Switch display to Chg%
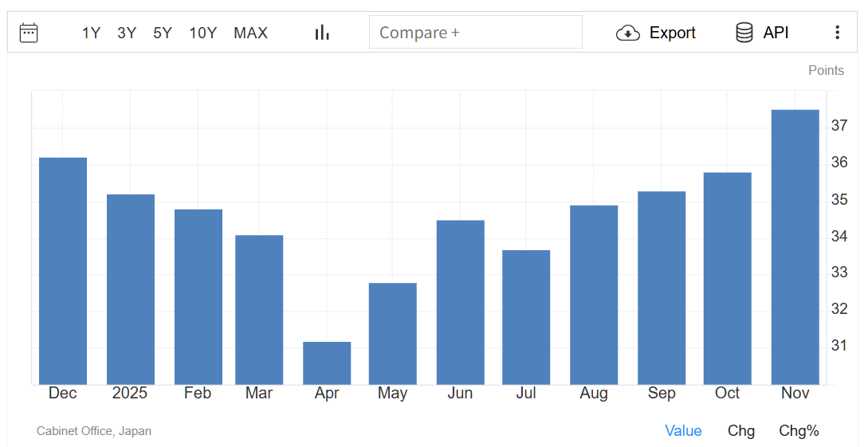Viewport: 868px width, 447px height. click(799, 431)
